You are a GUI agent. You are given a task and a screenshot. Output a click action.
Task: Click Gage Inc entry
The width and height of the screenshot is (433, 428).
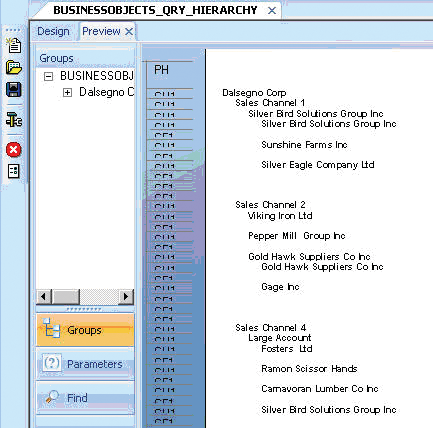(x=280, y=287)
